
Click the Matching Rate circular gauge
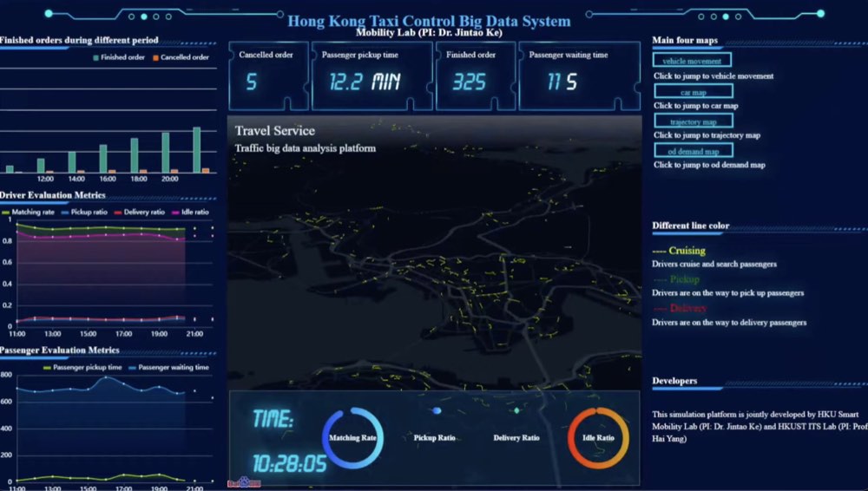tap(352, 438)
